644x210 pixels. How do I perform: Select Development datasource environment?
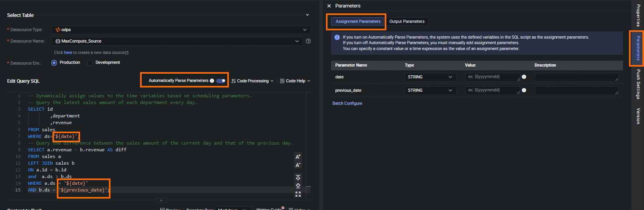point(90,63)
